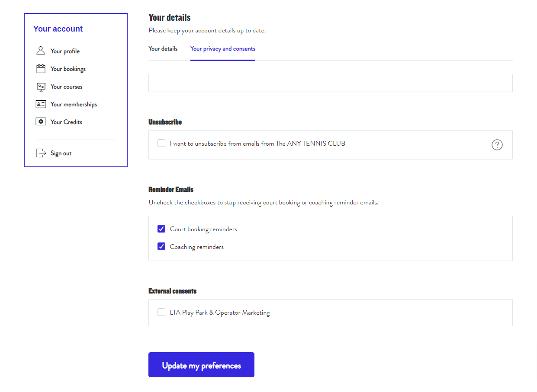The image size is (537, 392).
Task: Open Your profile link text
Action: (x=65, y=51)
